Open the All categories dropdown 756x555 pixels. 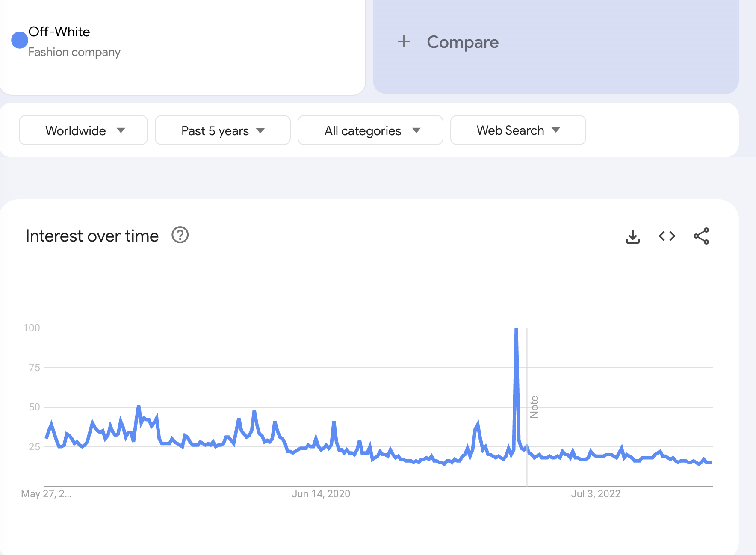(370, 130)
